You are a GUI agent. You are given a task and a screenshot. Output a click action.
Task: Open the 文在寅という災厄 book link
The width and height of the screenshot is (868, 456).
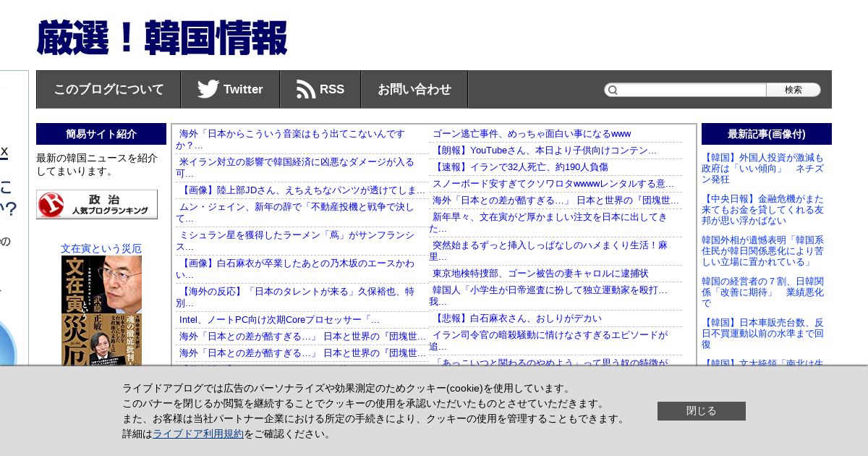point(101,248)
